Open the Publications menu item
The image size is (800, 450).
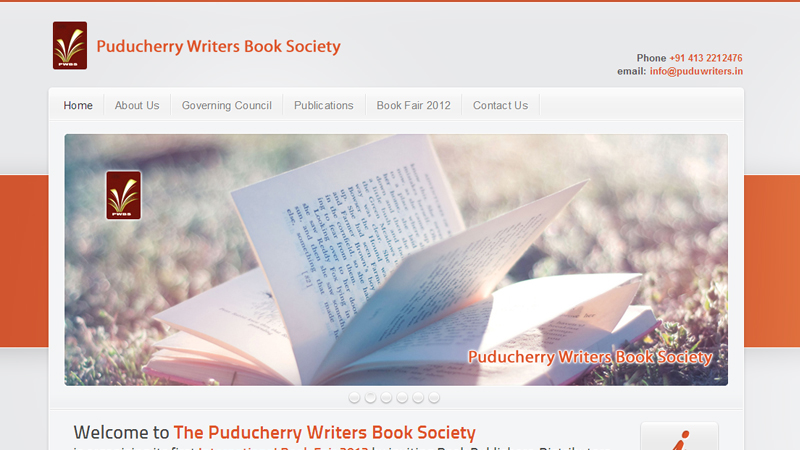point(323,106)
